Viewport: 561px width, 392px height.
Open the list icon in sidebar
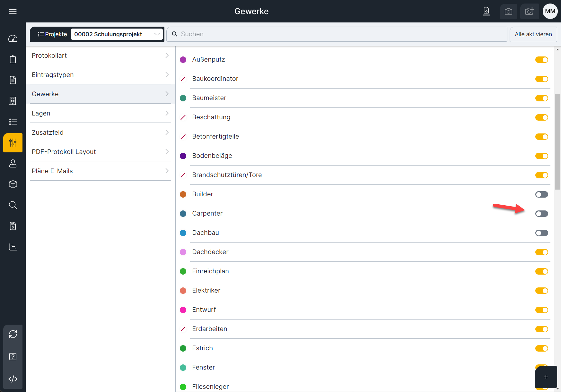click(x=13, y=122)
